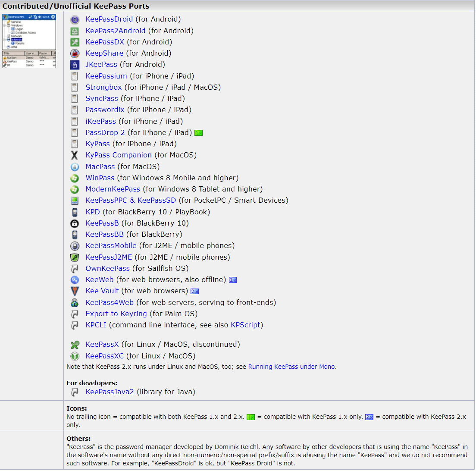
Task: Click the BlackBerry phone icon beside KPD
Action: pyautogui.click(x=75, y=212)
